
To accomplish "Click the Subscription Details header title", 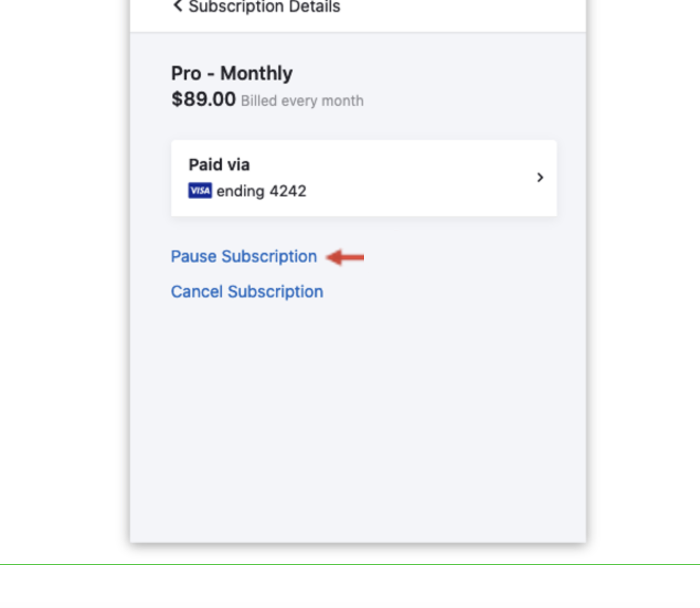I will (x=264, y=7).
